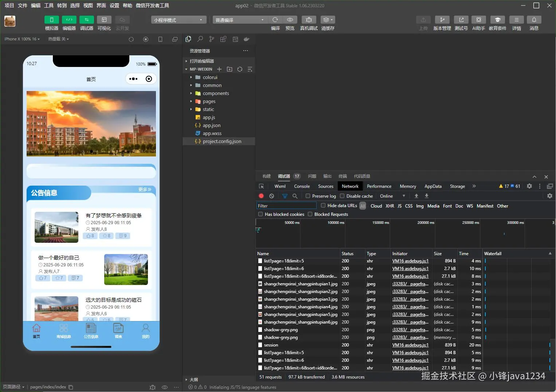Click the campus sunset banner image
The image size is (556, 392).
click(x=91, y=124)
